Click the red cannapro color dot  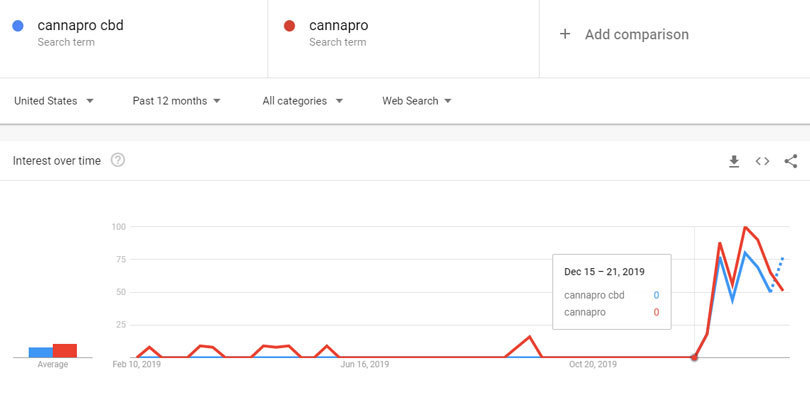click(289, 25)
